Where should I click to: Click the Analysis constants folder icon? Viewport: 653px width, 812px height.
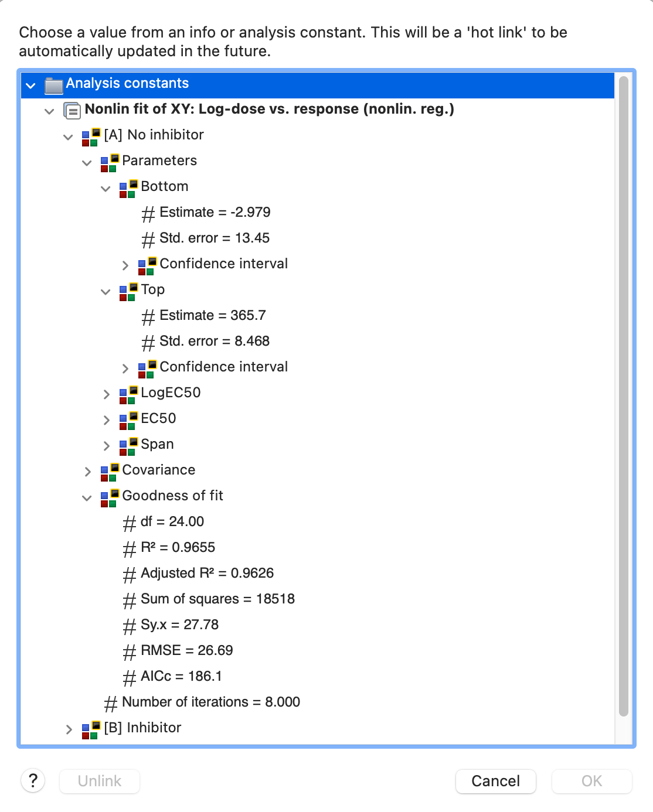[x=53, y=84]
